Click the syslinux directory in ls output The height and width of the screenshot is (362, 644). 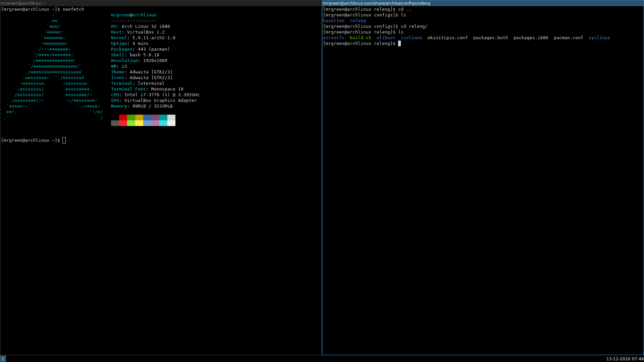(x=599, y=38)
